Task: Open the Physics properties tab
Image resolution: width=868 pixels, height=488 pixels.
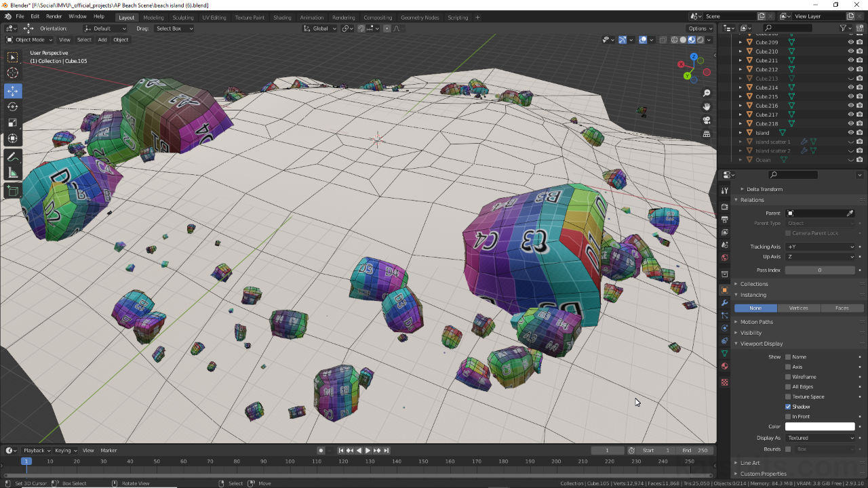Action: coord(725,328)
